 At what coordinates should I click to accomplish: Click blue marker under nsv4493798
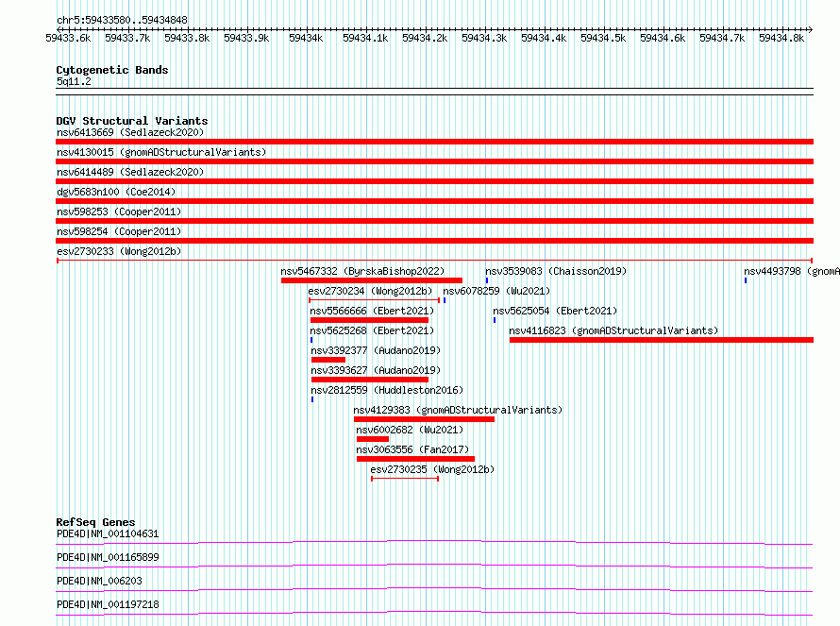click(x=746, y=280)
